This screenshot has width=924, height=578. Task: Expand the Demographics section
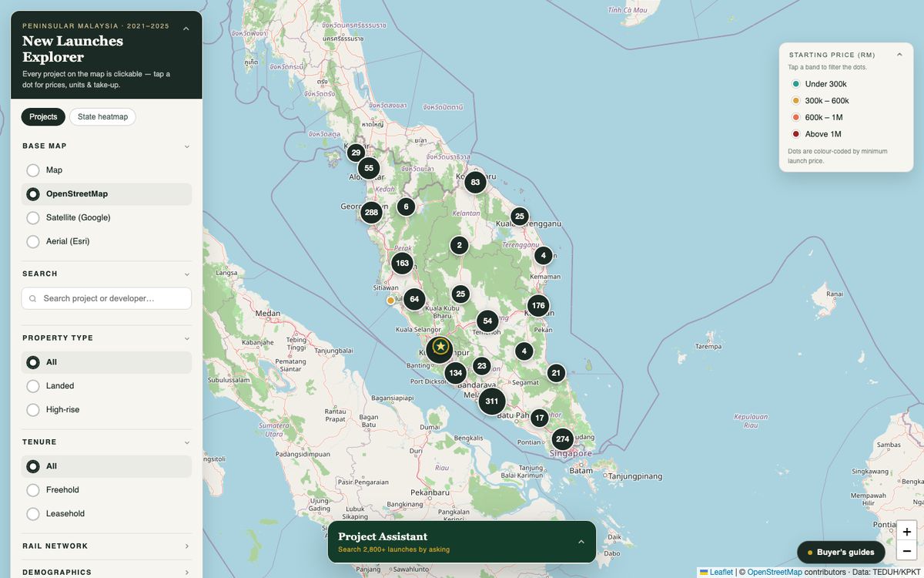(x=106, y=572)
